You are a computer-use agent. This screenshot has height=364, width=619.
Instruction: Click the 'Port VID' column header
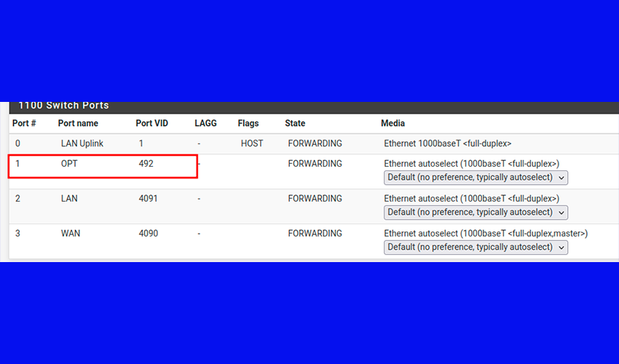(x=152, y=123)
